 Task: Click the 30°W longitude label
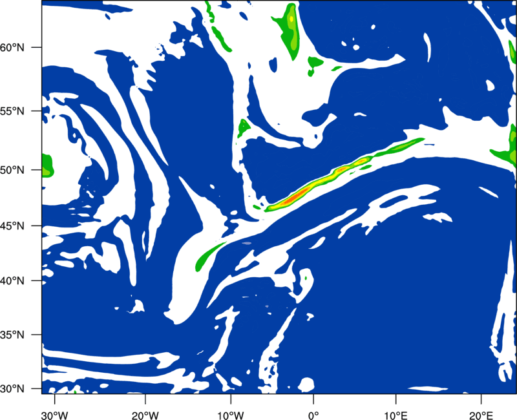coord(54,415)
